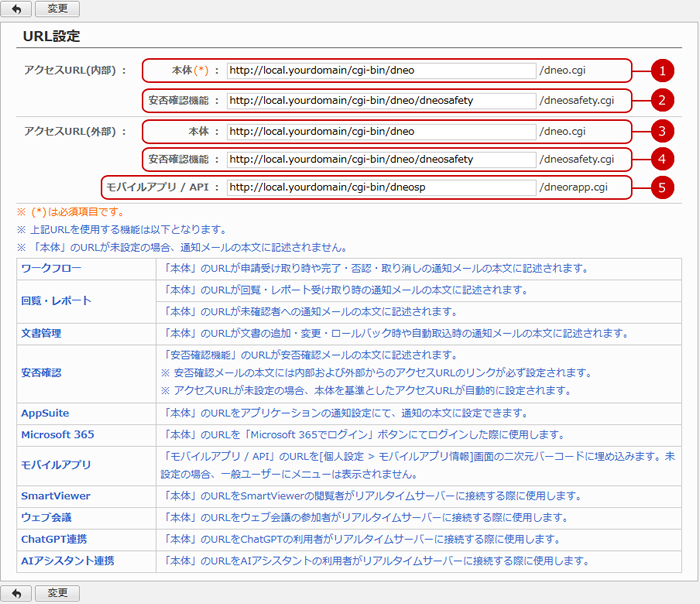This screenshot has width=700, height=604.
Task: Click the red number 2 callout marker
Action: pyautogui.click(x=659, y=100)
